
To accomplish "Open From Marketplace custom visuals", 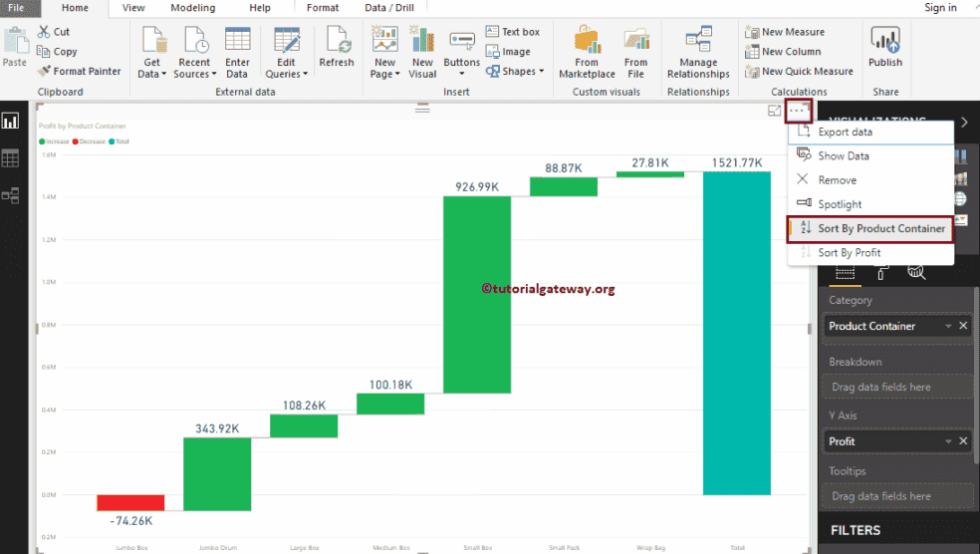I will point(587,53).
